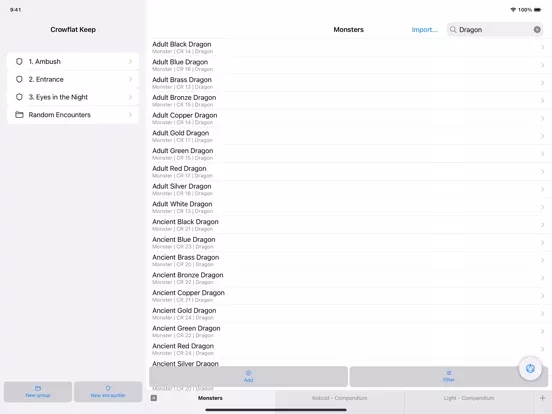Expand the Adult Black Dragon chevron
The width and height of the screenshot is (552, 414).
pos(542,47)
